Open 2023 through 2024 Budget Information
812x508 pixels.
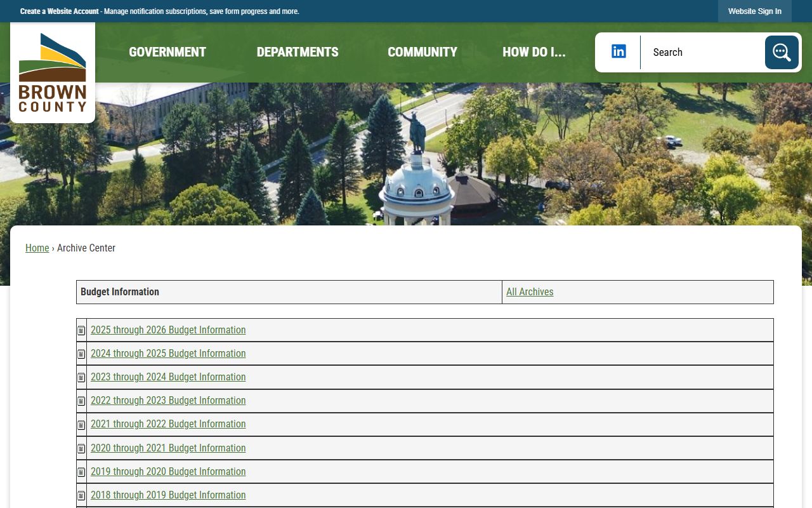click(x=168, y=377)
